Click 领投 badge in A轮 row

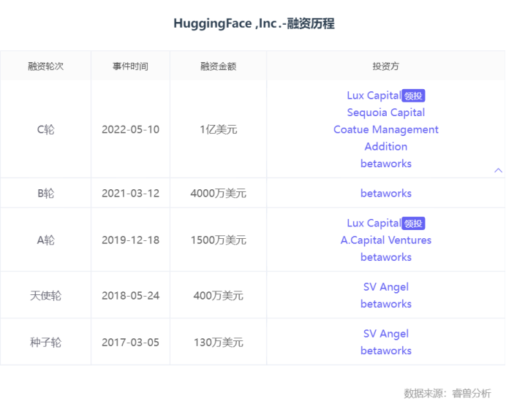[413, 224]
